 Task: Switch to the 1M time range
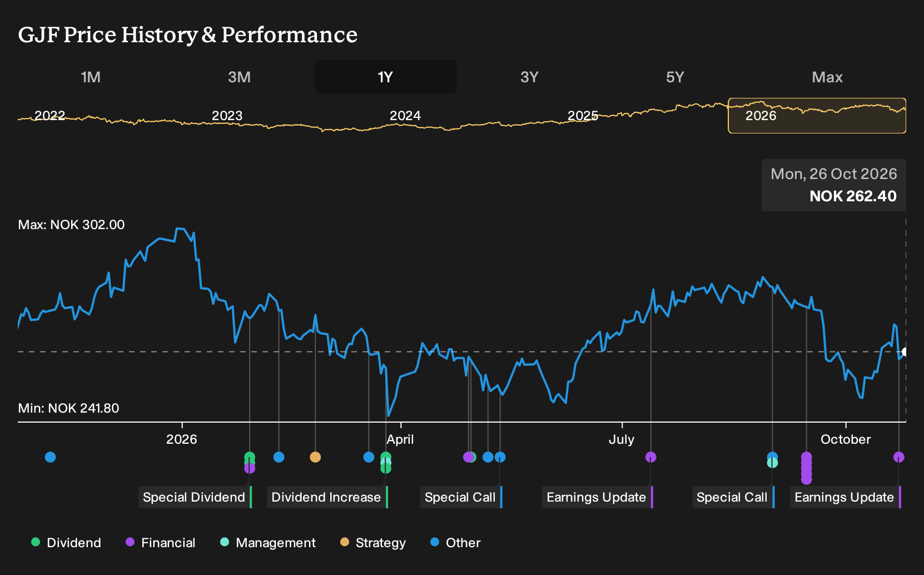coord(91,77)
